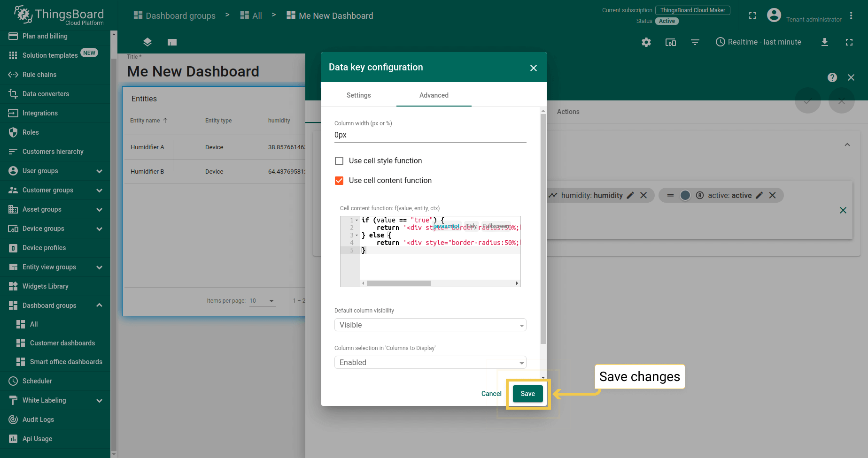Open Items per page dropdown
The image size is (868, 458).
[262, 301]
